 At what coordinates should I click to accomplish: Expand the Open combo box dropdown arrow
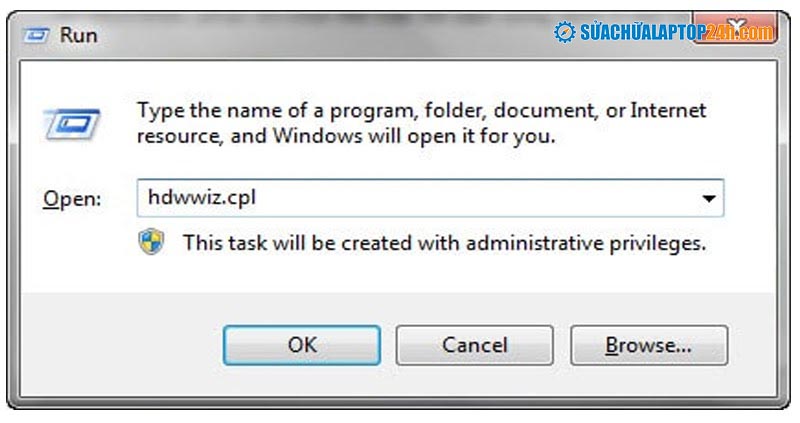(709, 198)
